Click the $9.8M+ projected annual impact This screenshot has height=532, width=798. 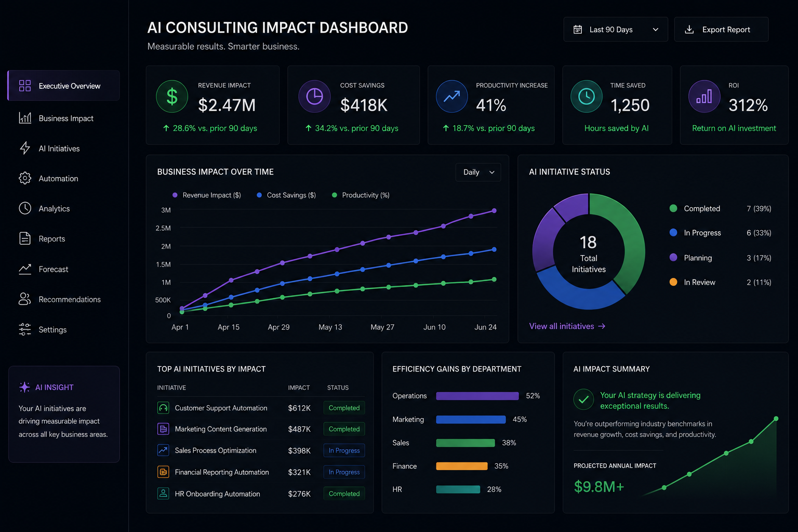pos(598,487)
